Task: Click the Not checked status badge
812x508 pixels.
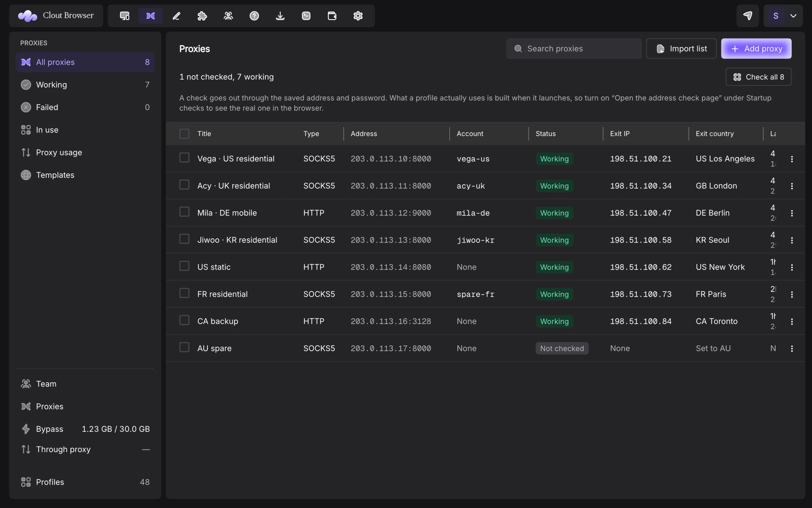Action: click(562, 348)
